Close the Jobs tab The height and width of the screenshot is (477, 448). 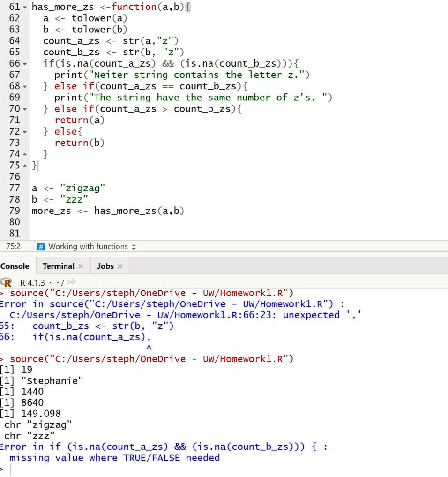tap(120, 266)
